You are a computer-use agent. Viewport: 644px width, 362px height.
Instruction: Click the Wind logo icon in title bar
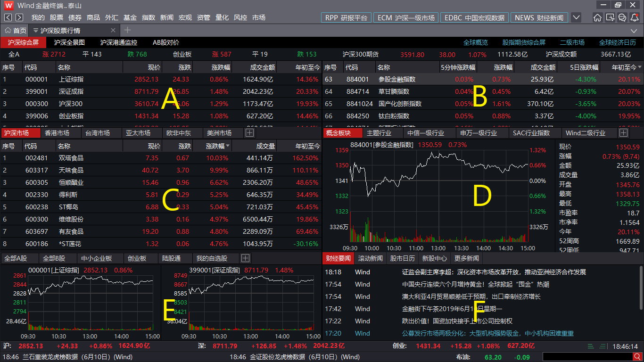pos(9,5)
